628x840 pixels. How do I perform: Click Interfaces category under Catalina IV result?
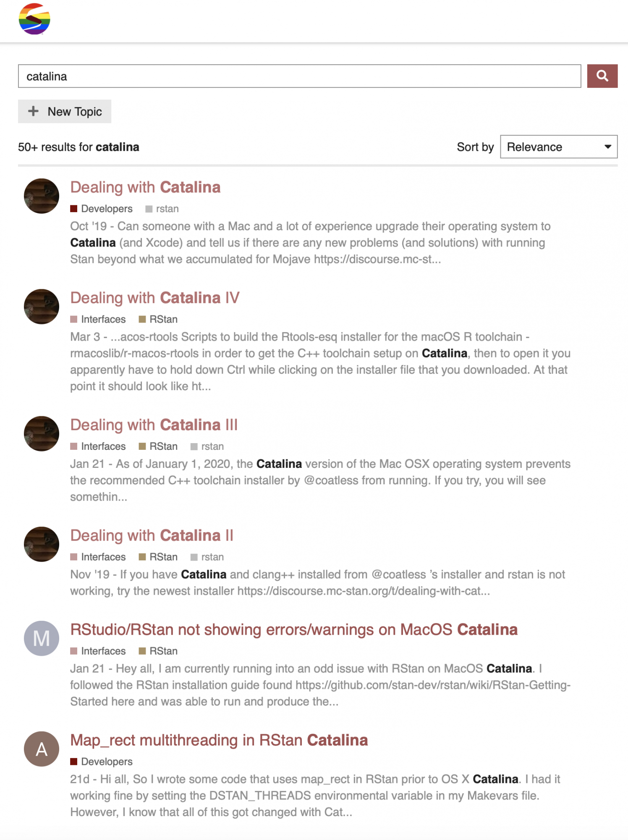pyautogui.click(x=103, y=319)
